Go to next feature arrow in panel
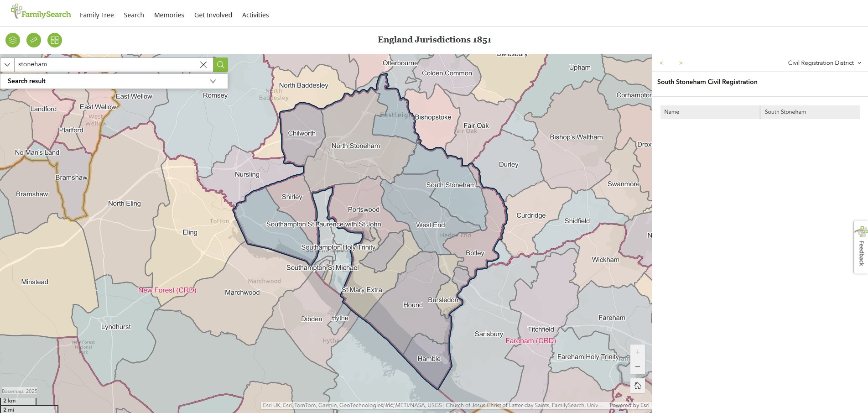868x413 pixels. pyautogui.click(x=681, y=63)
